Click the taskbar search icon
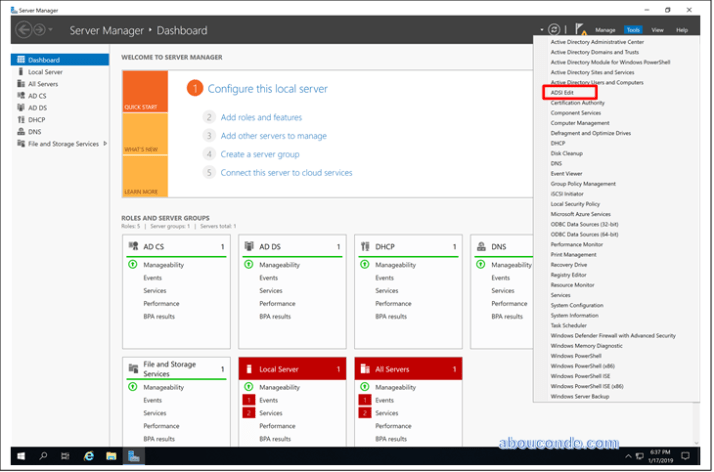The image size is (714, 472). [x=43, y=456]
